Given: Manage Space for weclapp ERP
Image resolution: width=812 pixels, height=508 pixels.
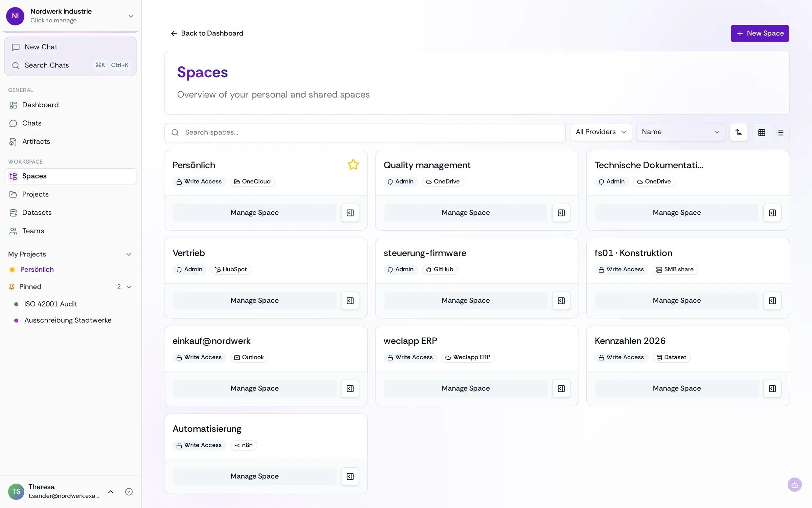Looking at the screenshot, I should 466,388.
